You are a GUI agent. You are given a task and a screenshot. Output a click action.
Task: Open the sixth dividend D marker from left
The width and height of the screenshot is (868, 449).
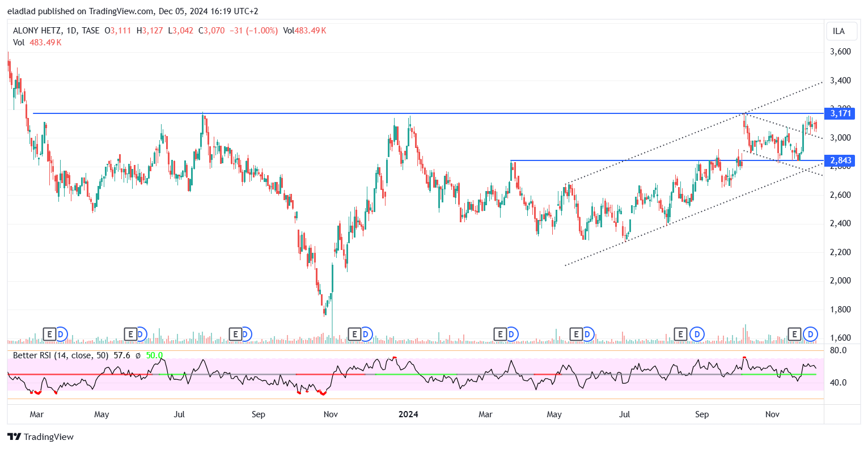tap(587, 334)
